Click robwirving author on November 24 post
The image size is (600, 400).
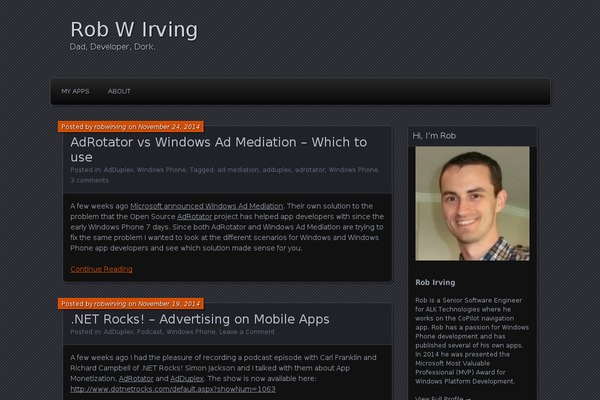pyautogui.click(x=110, y=127)
